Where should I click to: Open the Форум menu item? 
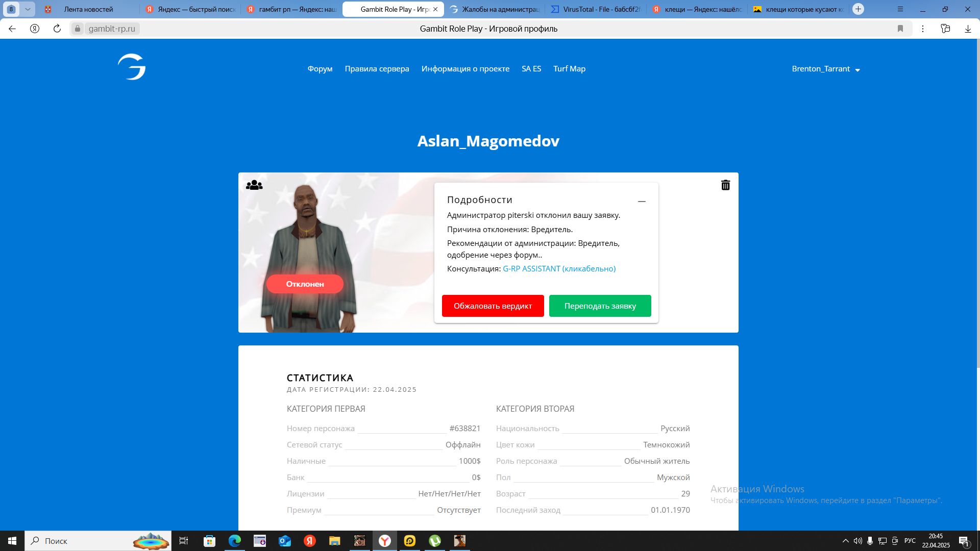(x=320, y=69)
